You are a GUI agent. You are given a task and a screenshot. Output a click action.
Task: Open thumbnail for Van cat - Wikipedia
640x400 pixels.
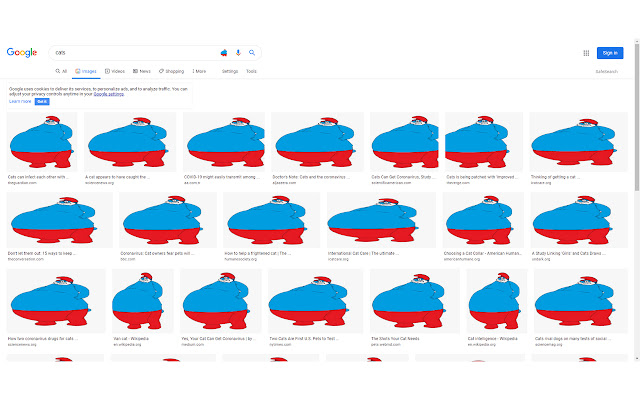(142, 301)
